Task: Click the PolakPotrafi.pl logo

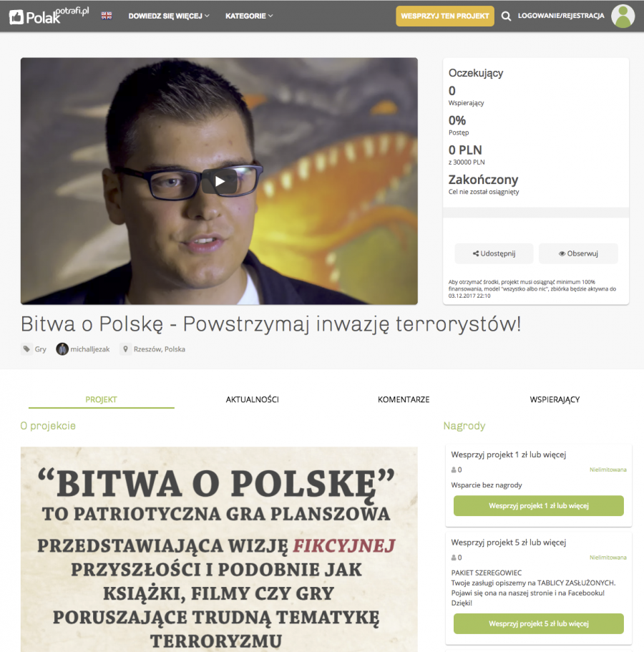Action: [49, 16]
